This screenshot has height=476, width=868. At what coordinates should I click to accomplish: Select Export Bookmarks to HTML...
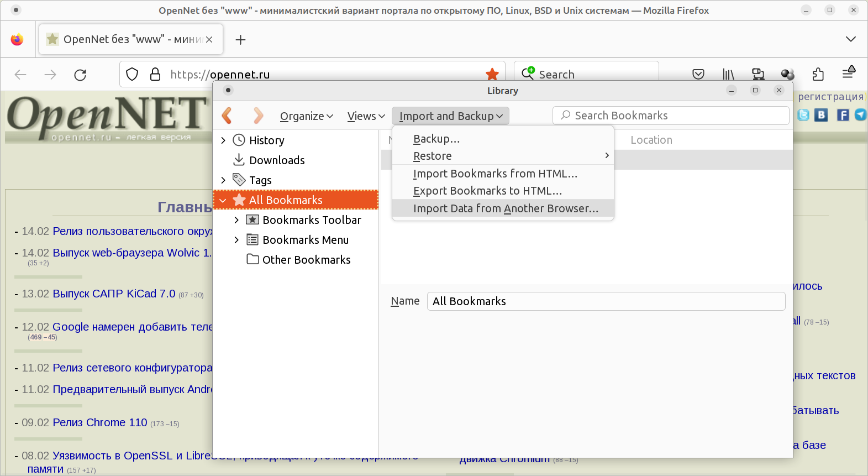(x=503, y=191)
